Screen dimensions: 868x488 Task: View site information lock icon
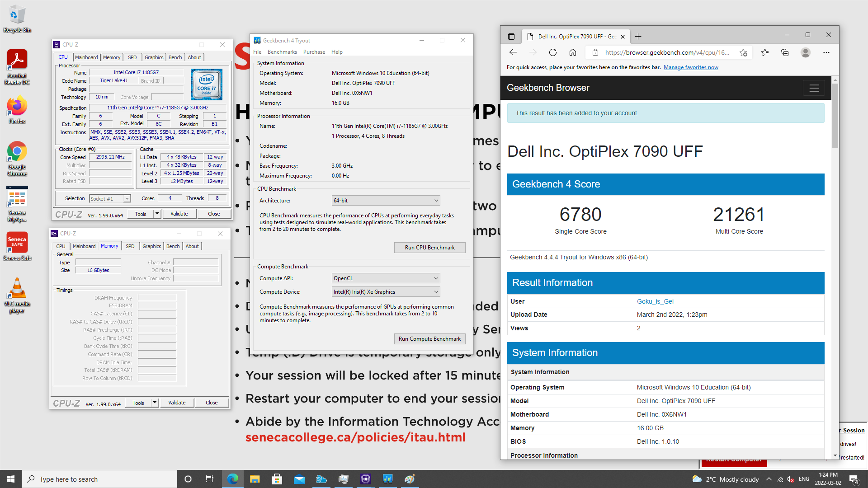pos(595,52)
